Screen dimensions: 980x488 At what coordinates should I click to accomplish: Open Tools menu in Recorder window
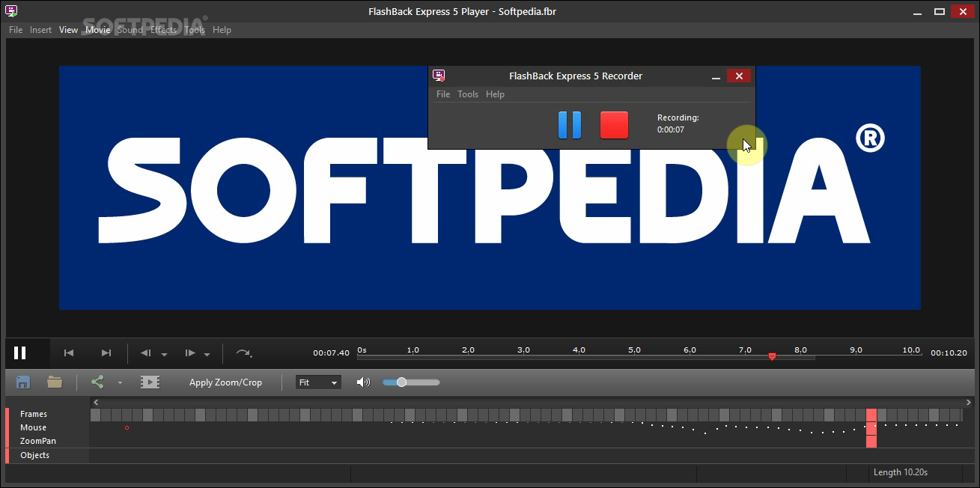pos(468,94)
